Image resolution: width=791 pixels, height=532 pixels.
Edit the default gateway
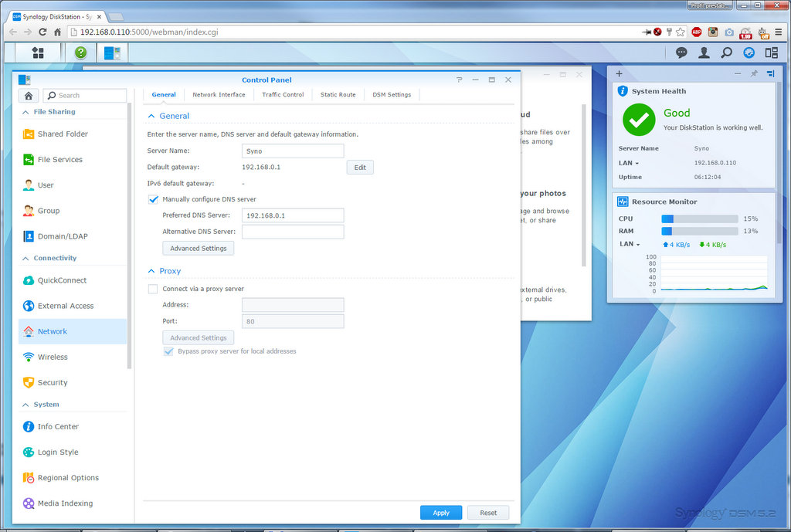(x=360, y=168)
